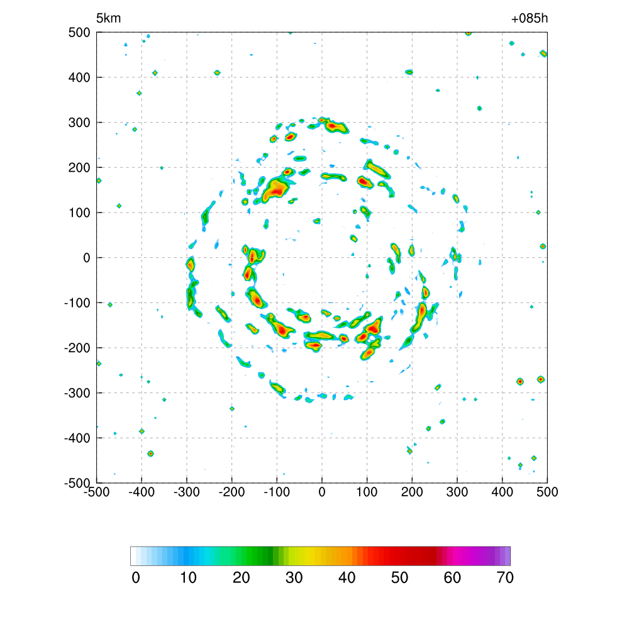Click the white start of the colorbar
The image size is (644, 644).
(x=134, y=556)
